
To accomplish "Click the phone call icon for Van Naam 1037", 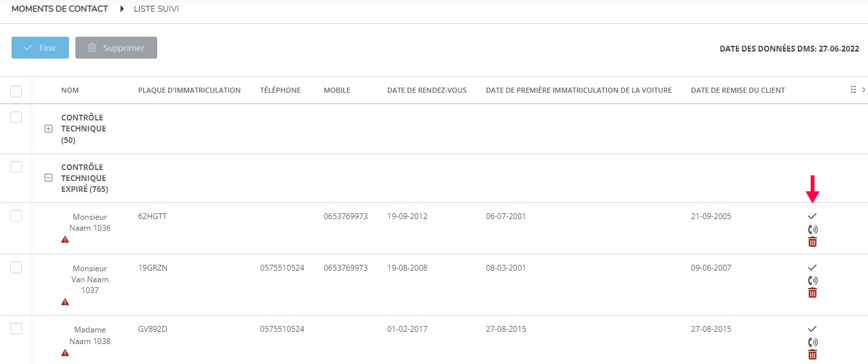I will pos(812,280).
